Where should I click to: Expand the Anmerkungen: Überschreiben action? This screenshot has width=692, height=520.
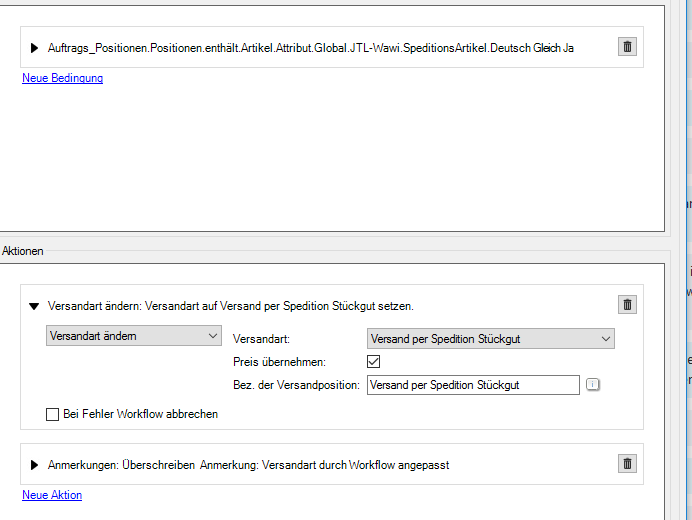click(x=35, y=465)
